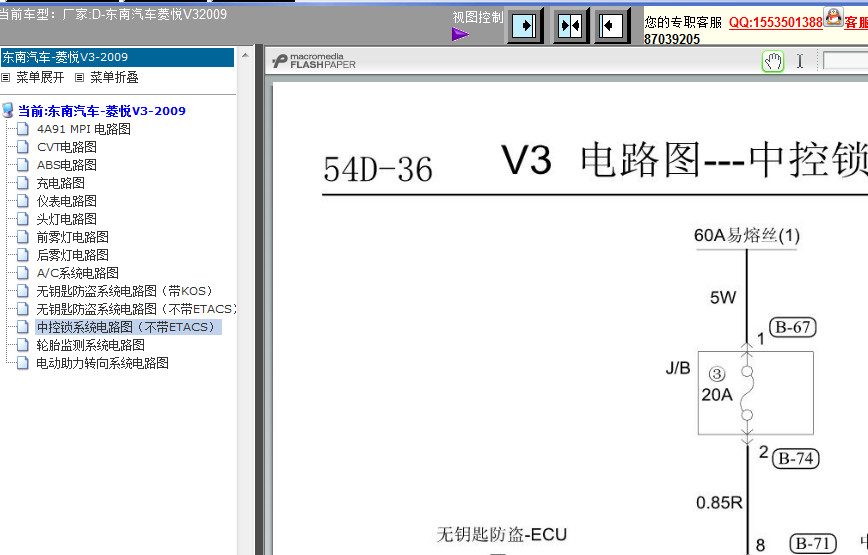The height and width of the screenshot is (555, 868).
Task: Click the page icon next to A/C系统电路图
Action: [23, 273]
